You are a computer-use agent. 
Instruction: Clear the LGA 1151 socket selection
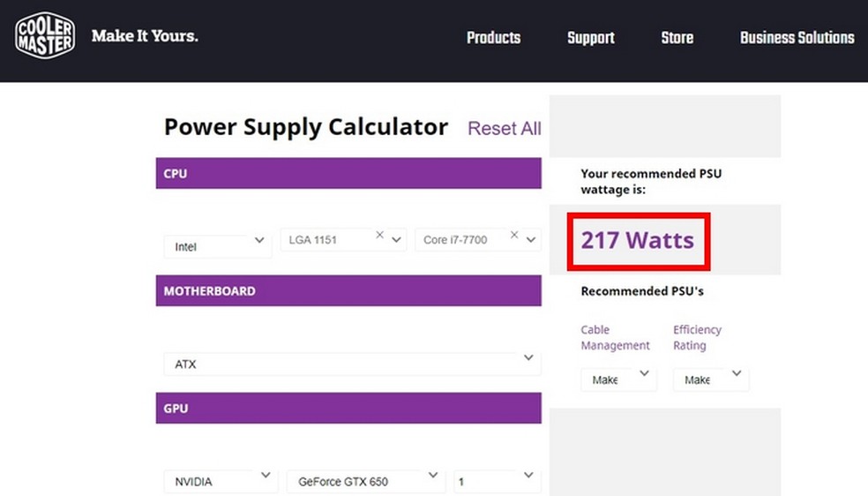coord(379,235)
